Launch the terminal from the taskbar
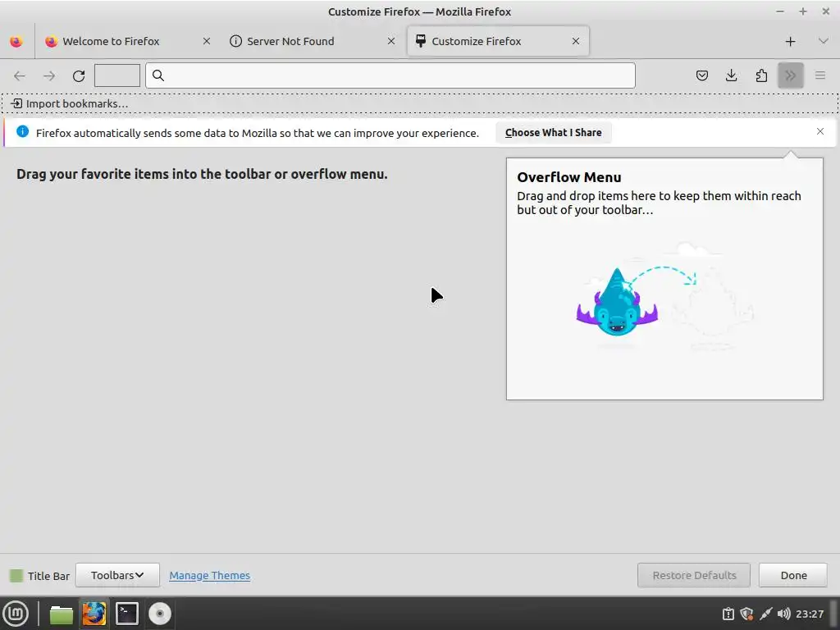 [127, 614]
